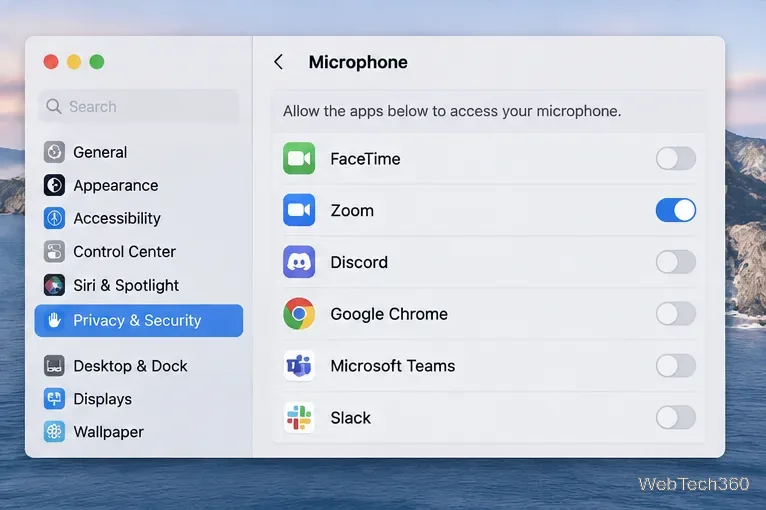Click "Allow the apps below" description text
This screenshot has height=510, width=766.
point(452,111)
